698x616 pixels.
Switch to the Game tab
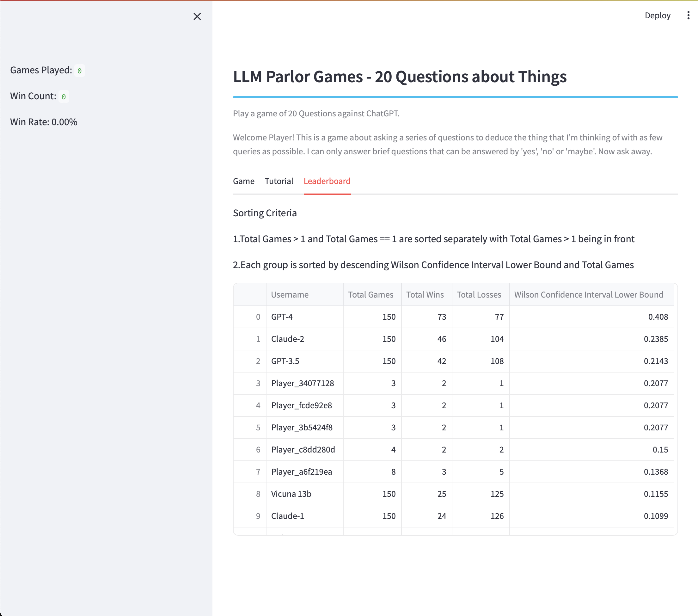point(243,181)
